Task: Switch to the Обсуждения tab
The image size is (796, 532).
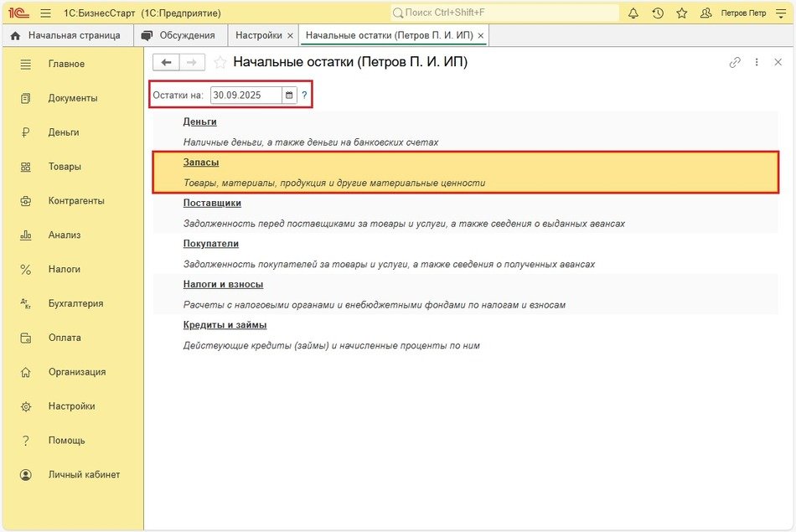Action: click(x=178, y=35)
